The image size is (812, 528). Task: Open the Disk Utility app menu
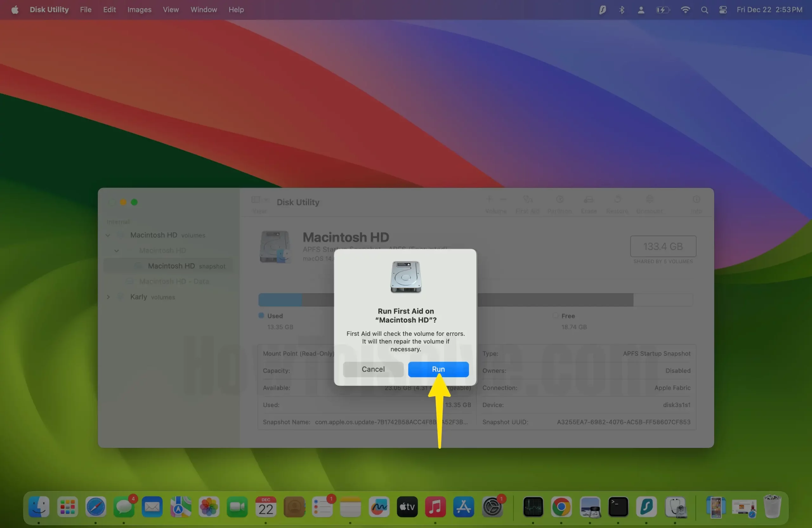coord(49,10)
